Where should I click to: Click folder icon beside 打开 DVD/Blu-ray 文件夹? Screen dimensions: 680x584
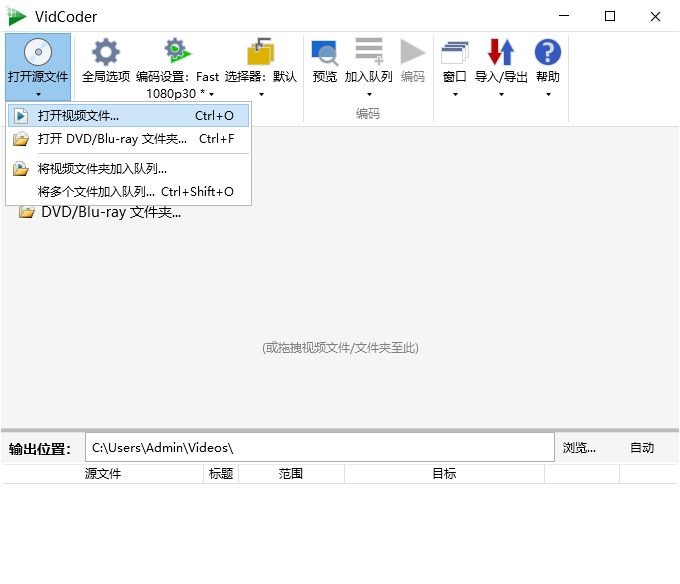(20, 139)
